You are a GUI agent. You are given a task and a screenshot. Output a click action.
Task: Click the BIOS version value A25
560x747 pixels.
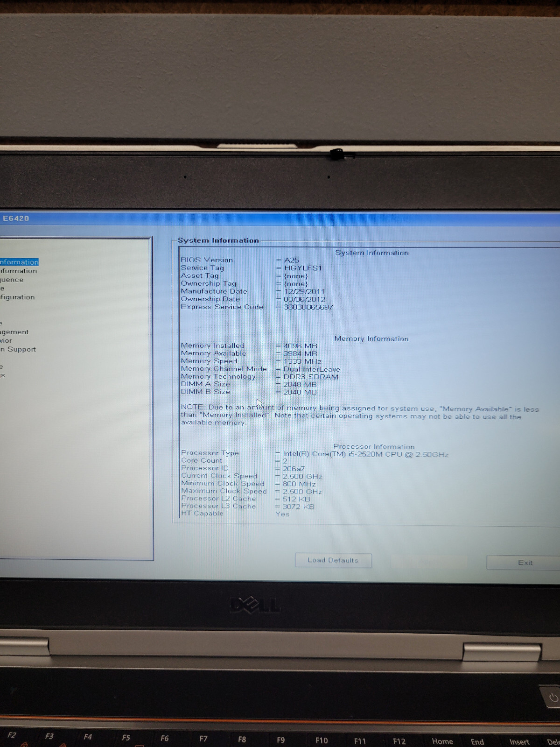coord(292,260)
